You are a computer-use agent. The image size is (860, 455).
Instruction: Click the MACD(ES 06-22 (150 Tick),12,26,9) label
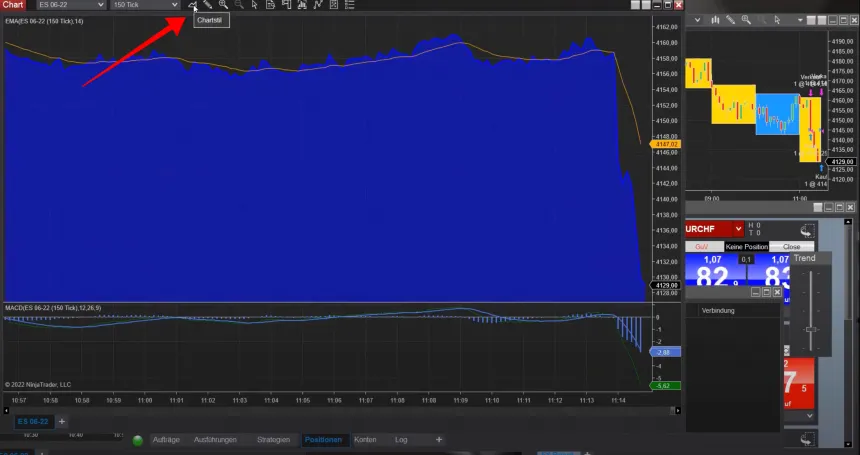coord(53,308)
